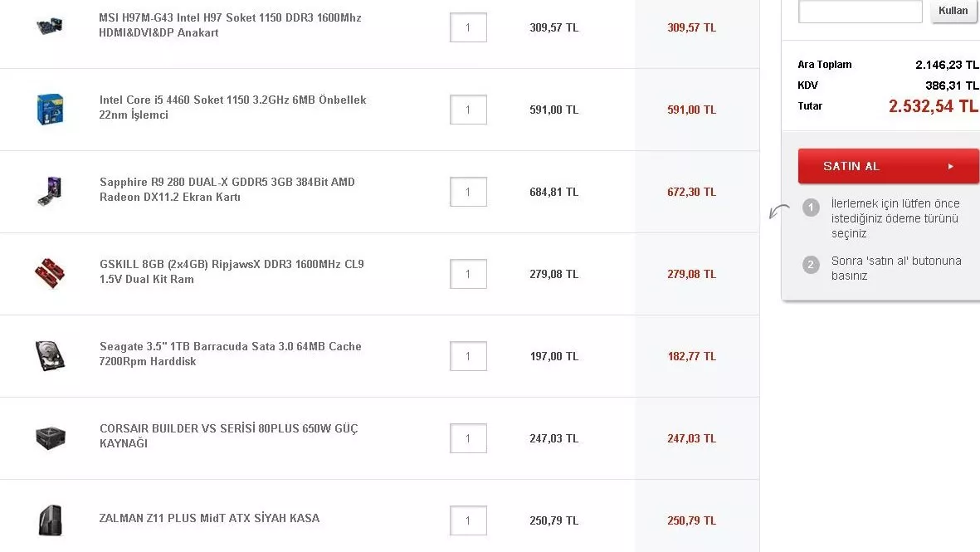Open the GSKILL 8GB RipjawsX product link

click(x=232, y=272)
